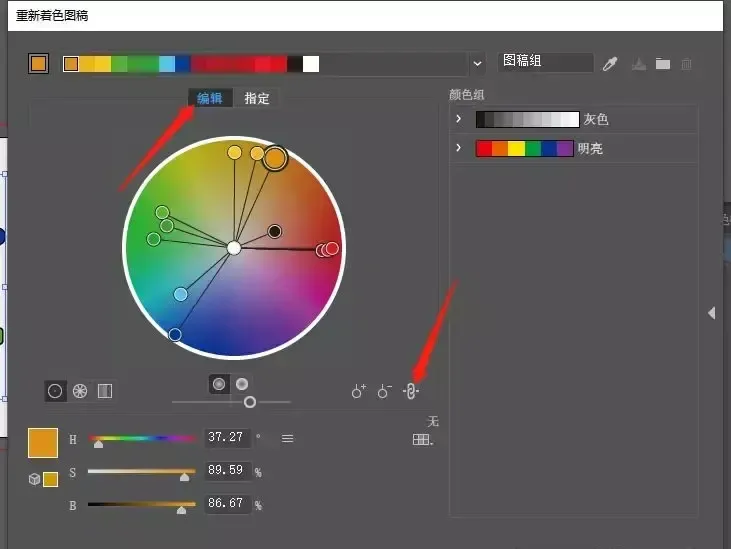Click the active color swatch top-left
Viewport: 731px width, 549px height.
(x=38, y=63)
